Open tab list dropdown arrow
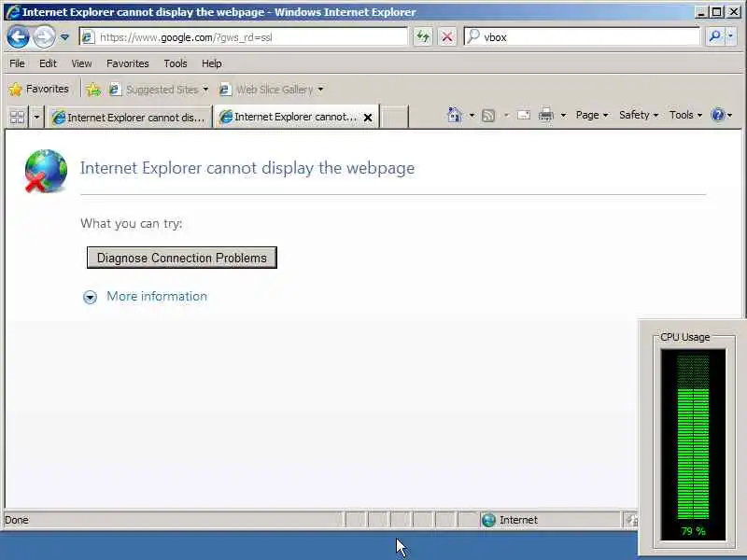The height and width of the screenshot is (560, 747). [x=36, y=118]
